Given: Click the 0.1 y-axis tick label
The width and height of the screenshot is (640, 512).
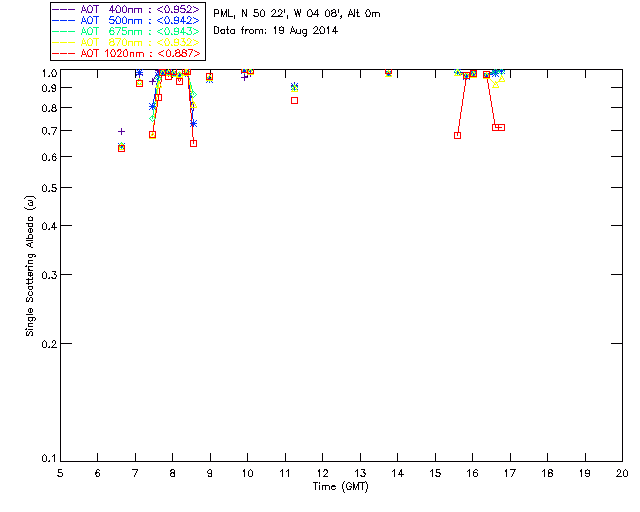Looking at the screenshot, I should coord(49,459).
